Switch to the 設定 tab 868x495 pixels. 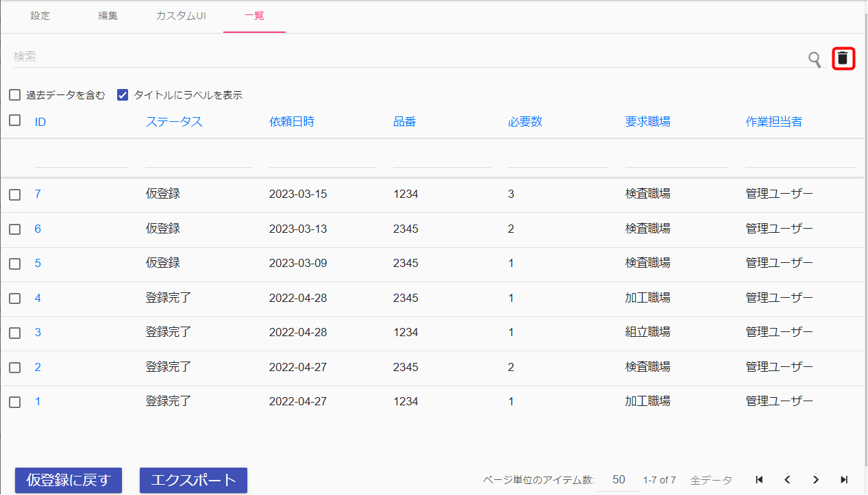coord(40,16)
